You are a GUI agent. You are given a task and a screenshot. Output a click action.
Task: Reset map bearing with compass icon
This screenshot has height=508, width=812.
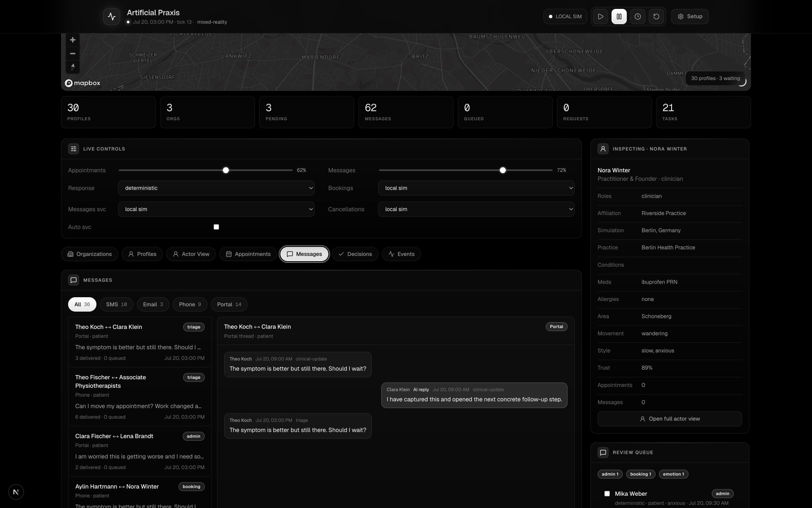(x=73, y=66)
